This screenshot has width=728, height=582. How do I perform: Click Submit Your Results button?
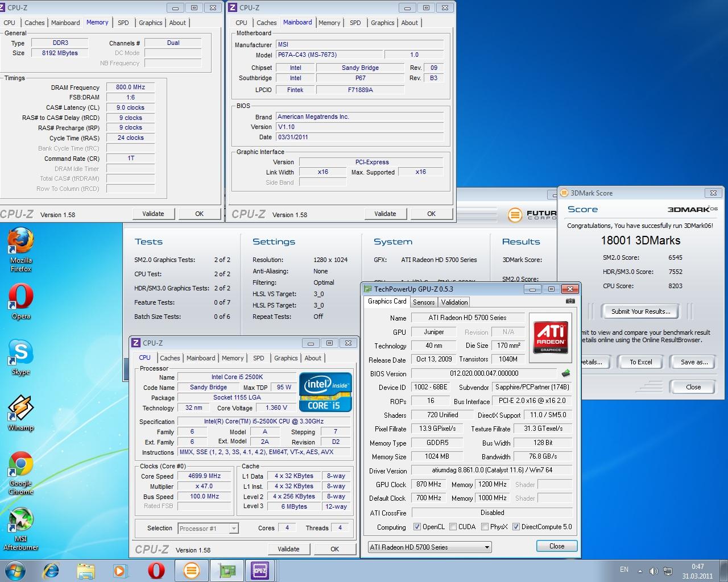pos(641,311)
